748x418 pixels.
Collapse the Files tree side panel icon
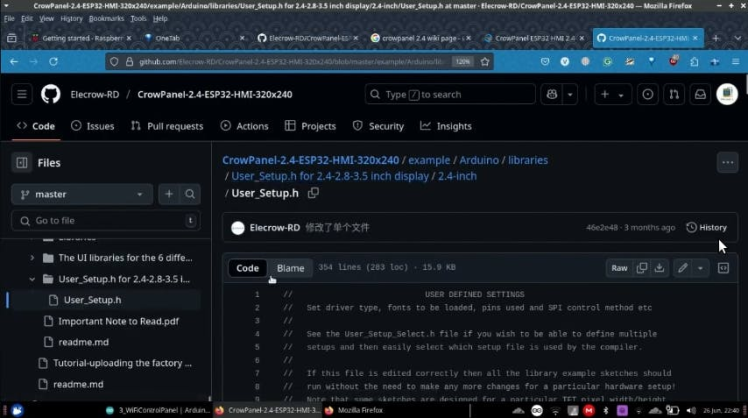22,163
